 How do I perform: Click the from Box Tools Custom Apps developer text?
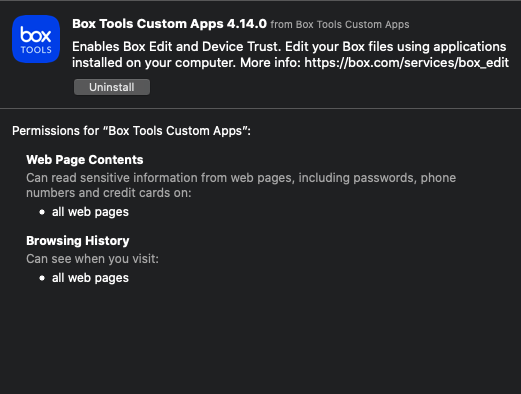click(340, 24)
